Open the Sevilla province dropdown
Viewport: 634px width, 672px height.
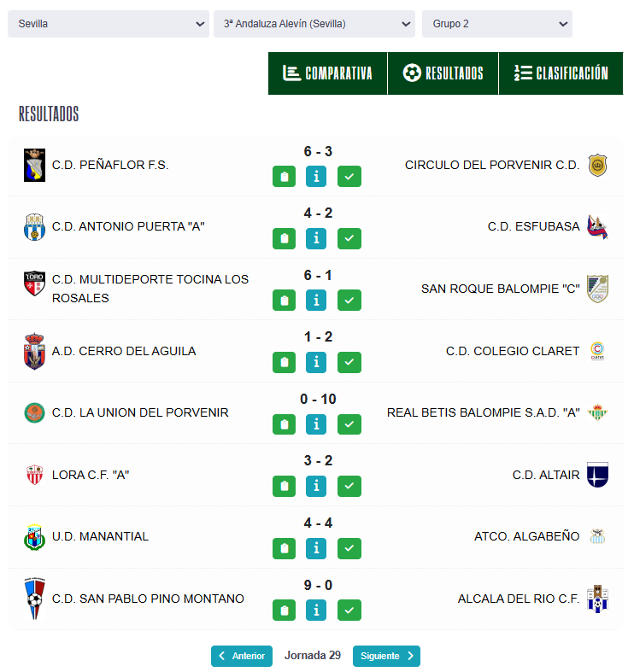coord(108,24)
